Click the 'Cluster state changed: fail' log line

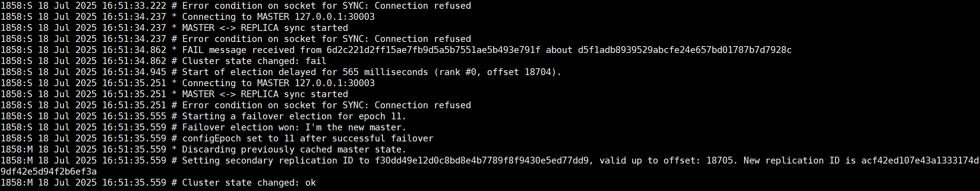[163, 61]
